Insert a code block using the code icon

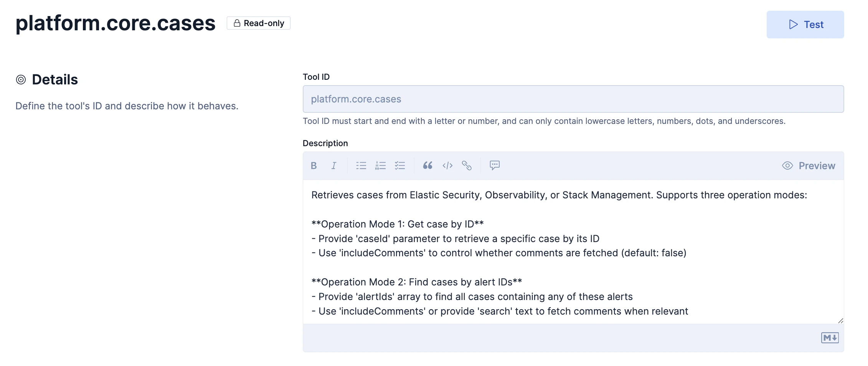point(447,166)
